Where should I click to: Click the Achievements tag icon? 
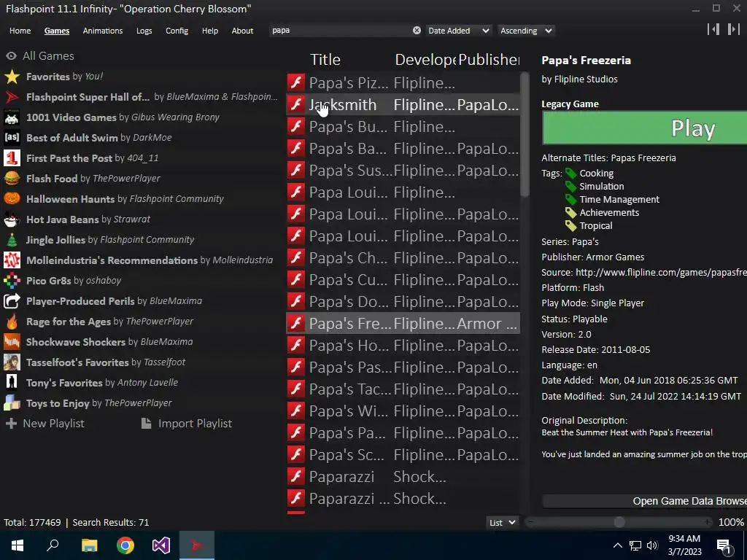point(570,213)
